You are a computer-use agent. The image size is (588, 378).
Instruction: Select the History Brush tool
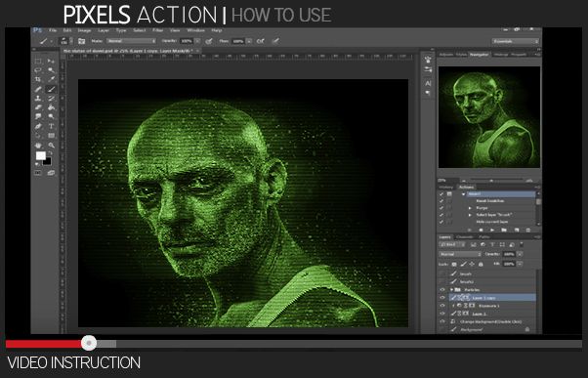click(x=51, y=99)
